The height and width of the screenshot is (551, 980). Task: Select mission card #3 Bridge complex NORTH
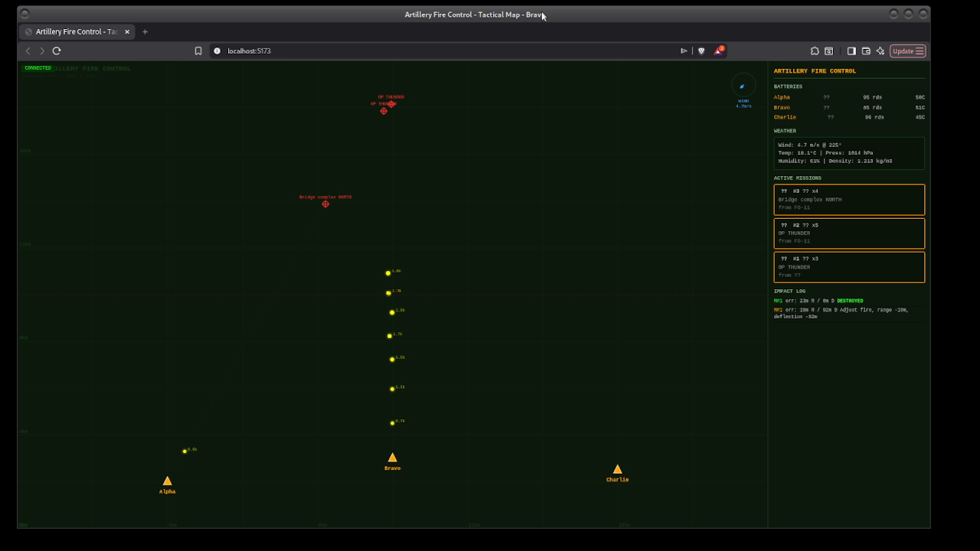[x=848, y=199]
